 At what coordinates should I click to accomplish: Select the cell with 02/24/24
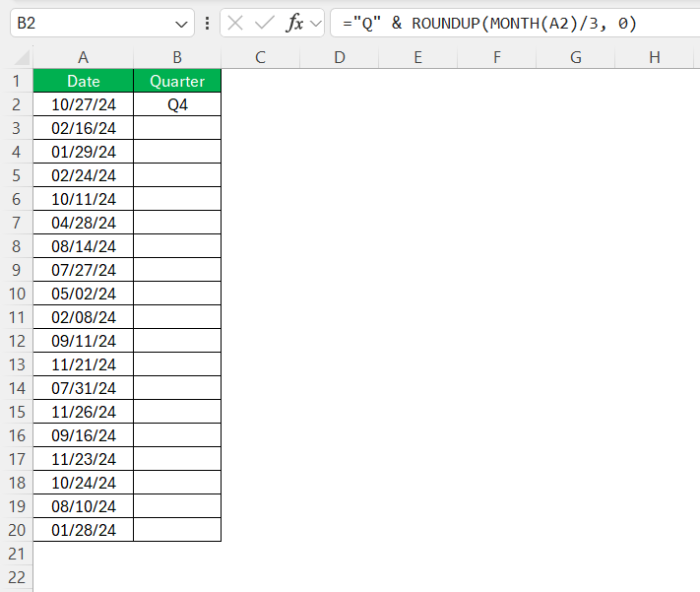pos(83,175)
